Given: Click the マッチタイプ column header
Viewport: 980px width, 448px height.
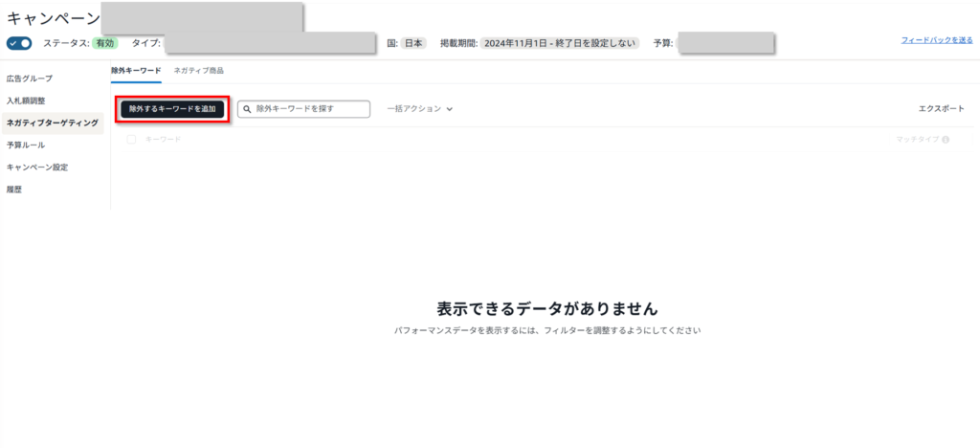Looking at the screenshot, I should (918, 140).
